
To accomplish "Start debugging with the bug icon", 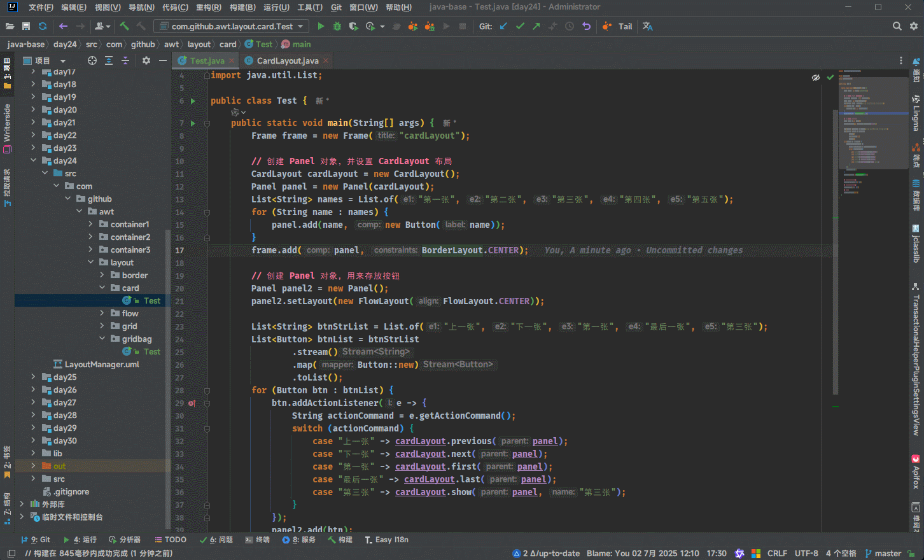I will [x=337, y=26].
